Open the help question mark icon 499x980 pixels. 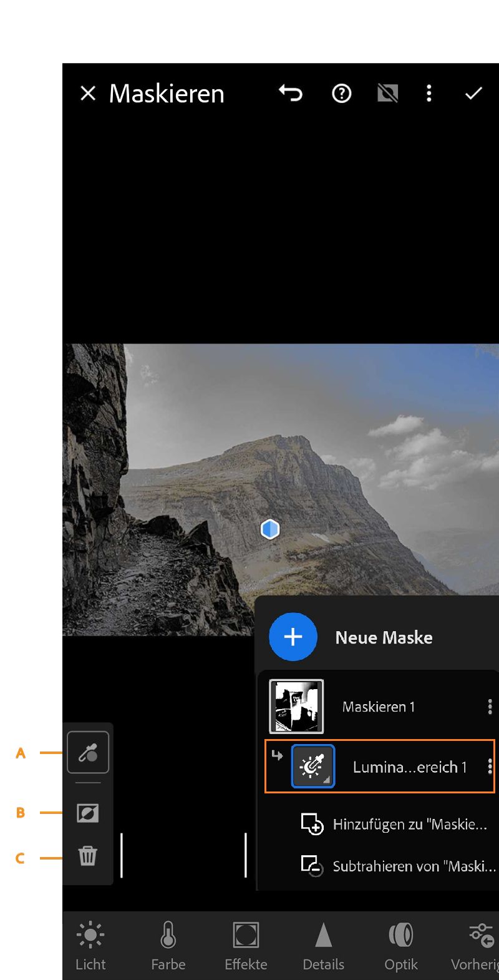(x=341, y=94)
